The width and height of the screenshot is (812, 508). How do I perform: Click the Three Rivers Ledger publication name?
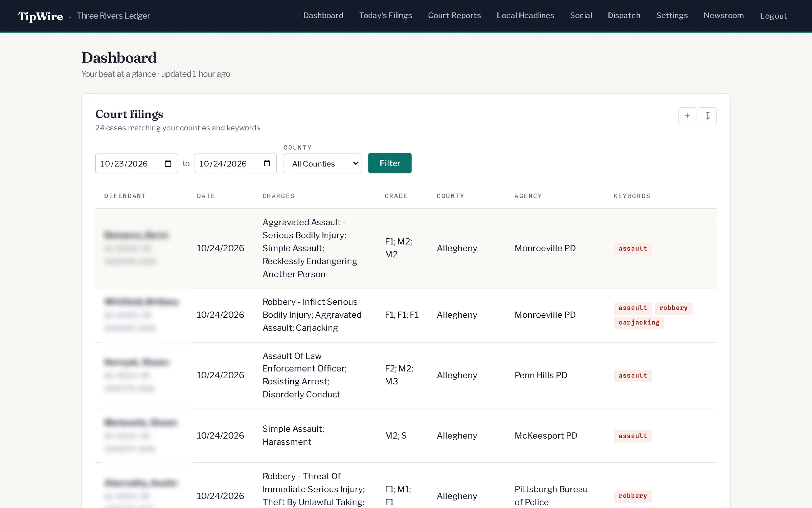113,16
